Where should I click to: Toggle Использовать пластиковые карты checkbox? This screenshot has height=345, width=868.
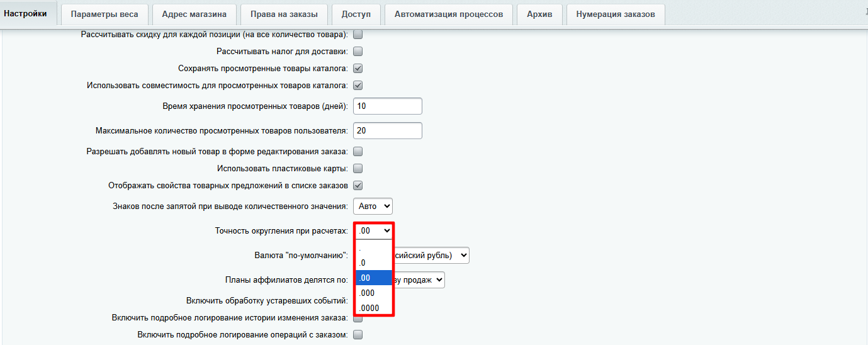coord(358,168)
